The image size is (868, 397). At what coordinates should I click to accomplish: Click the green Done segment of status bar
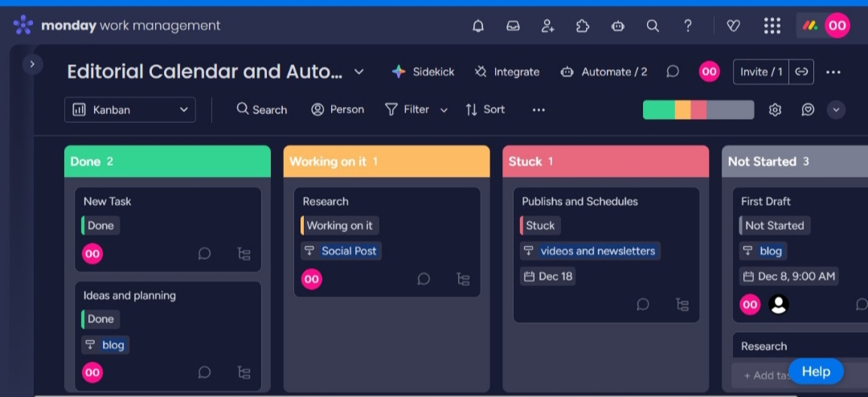(x=659, y=109)
